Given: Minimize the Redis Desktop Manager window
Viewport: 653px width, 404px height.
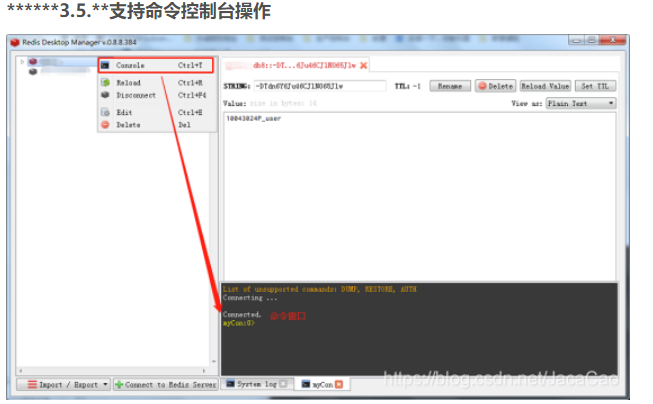Looking at the screenshot, I should (577, 40).
